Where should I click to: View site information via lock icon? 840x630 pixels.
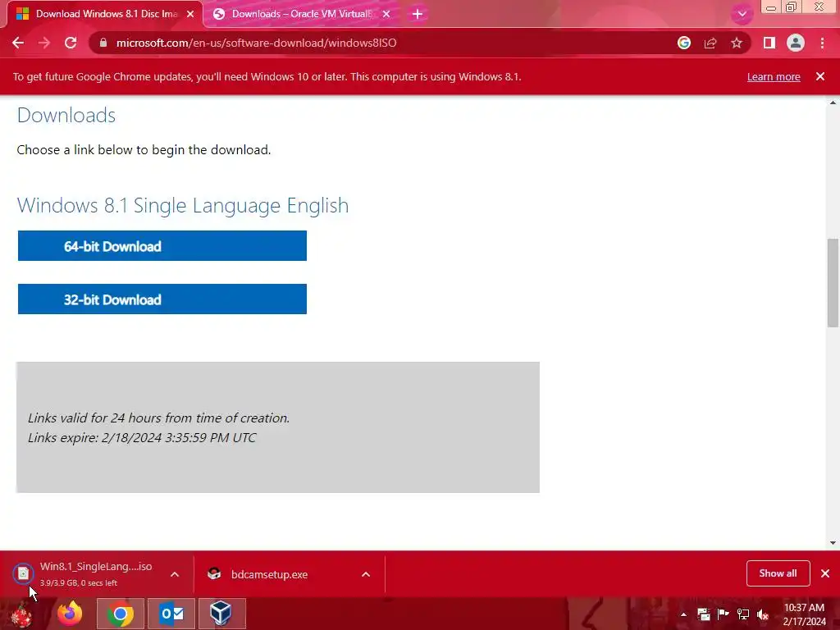103,43
